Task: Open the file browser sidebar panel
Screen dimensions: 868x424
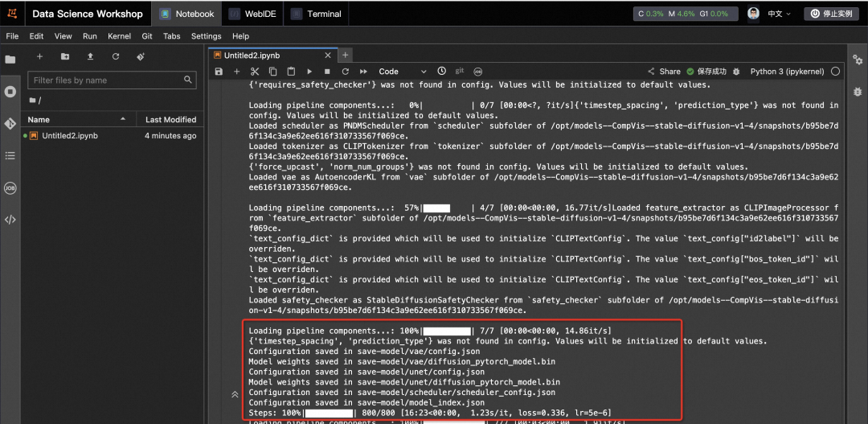Action: click(x=10, y=60)
